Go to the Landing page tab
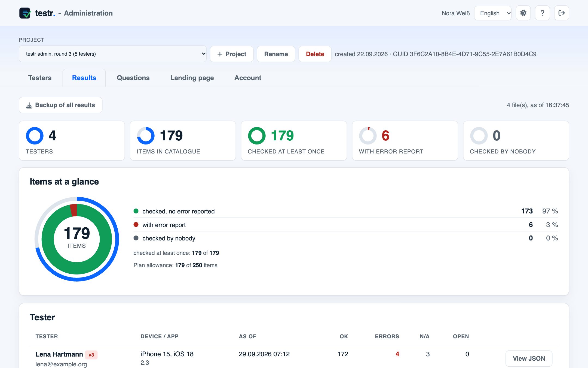Viewport: 588px width, 368px height. click(x=192, y=78)
